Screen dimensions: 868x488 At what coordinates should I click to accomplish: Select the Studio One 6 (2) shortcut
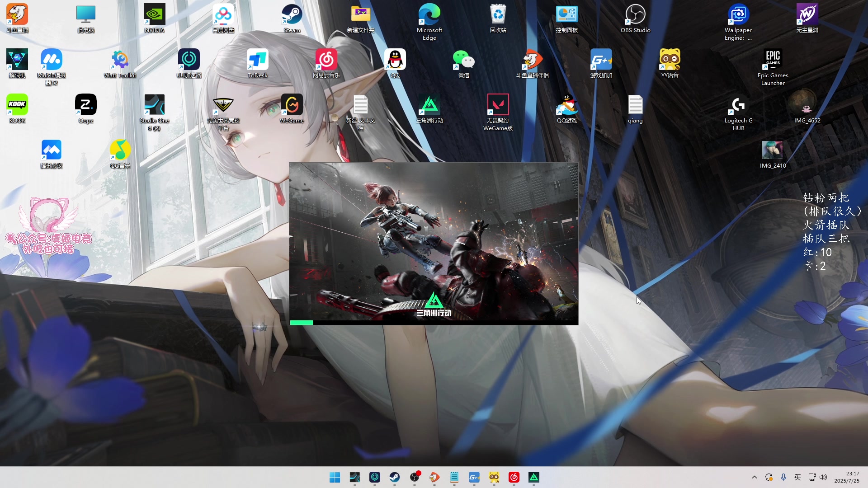[155, 113]
